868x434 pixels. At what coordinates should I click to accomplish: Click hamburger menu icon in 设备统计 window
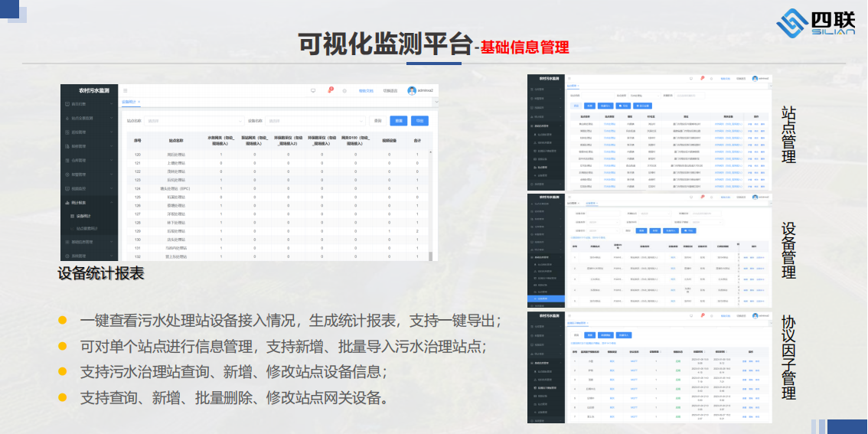(125, 90)
